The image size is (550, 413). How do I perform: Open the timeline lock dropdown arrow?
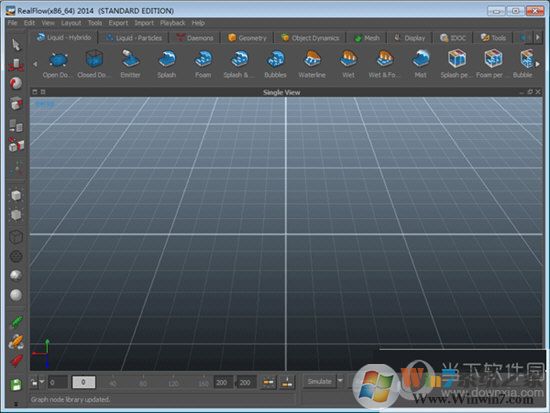click(42, 381)
